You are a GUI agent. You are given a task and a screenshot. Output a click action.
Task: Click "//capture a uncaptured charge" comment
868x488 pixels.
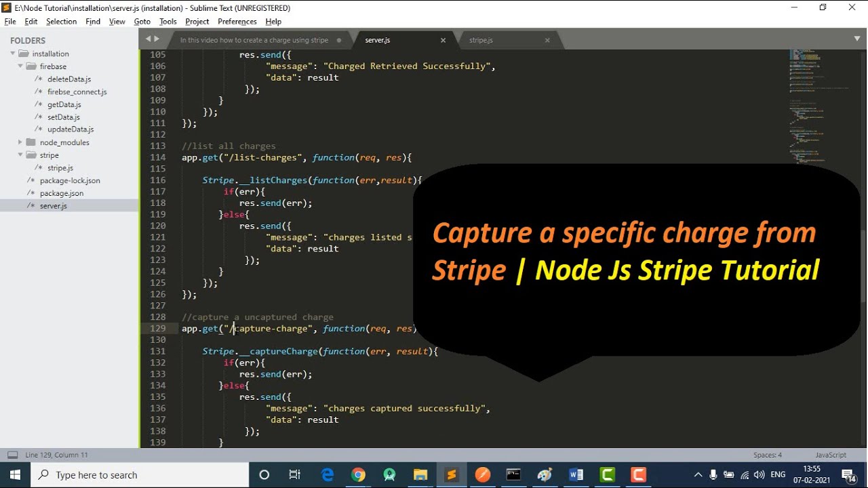tap(258, 317)
